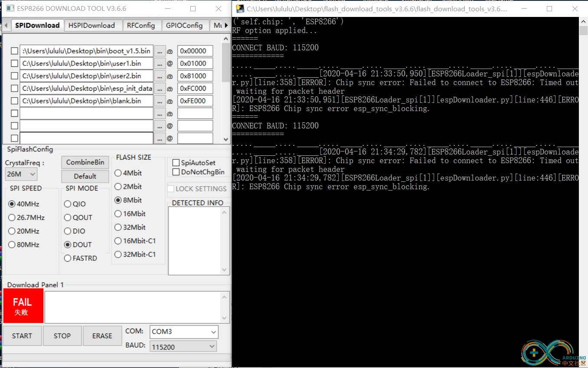This screenshot has height=368, width=588.
Task: Browse file for user1.bin row
Action: pos(160,64)
